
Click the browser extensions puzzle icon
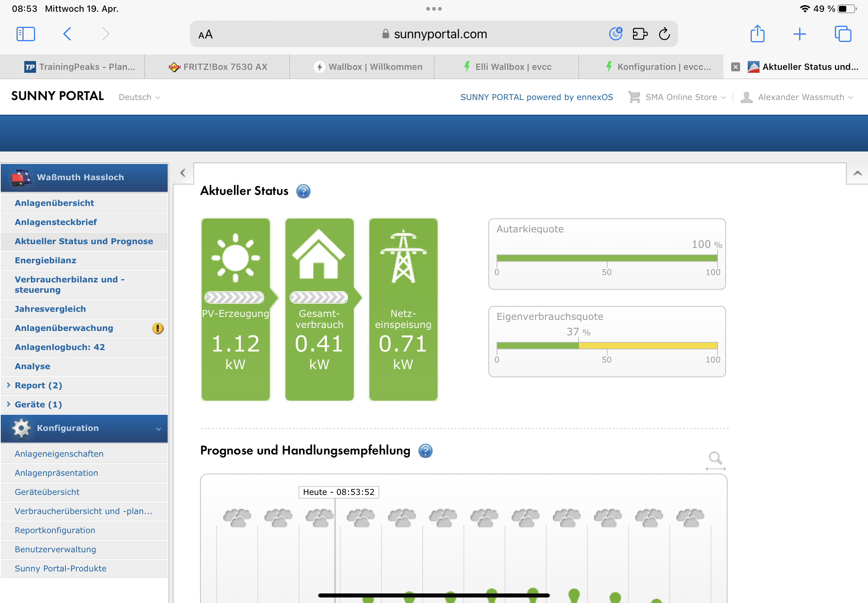tap(640, 34)
